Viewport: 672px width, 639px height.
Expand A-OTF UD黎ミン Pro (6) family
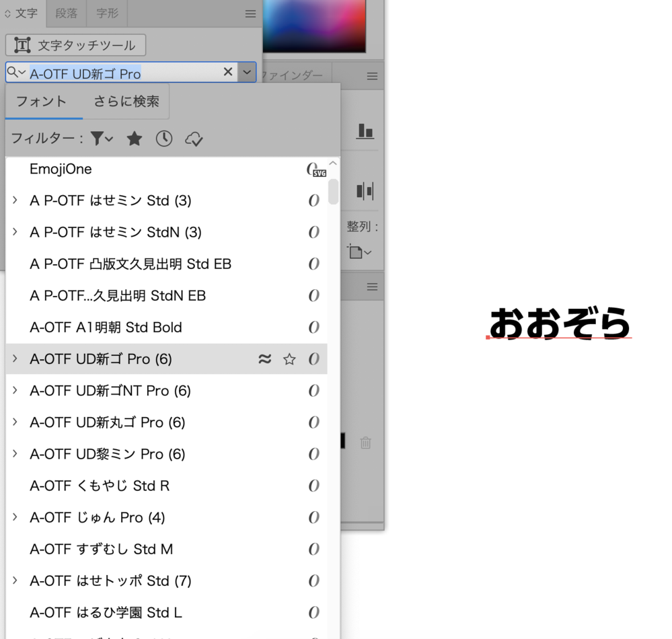(x=15, y=454)
